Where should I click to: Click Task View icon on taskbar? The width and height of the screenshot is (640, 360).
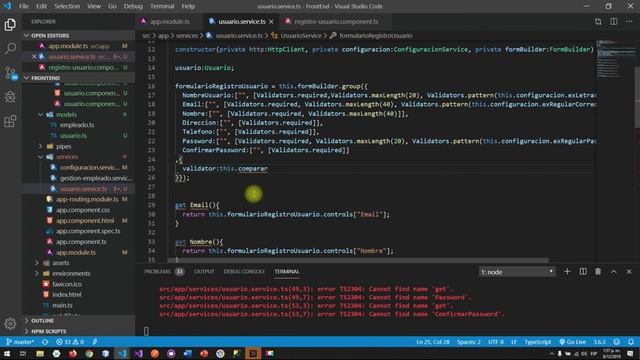coord(23,353)
